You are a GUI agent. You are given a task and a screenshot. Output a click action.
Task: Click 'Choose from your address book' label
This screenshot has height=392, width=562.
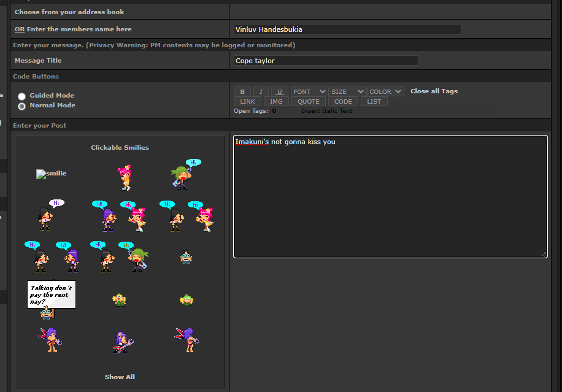(x=69, y=12)
